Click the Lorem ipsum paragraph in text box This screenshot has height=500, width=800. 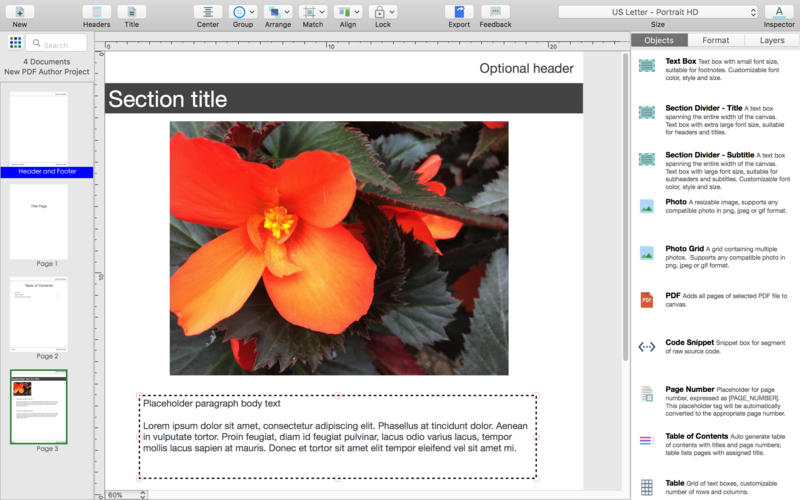pos(335,437)
